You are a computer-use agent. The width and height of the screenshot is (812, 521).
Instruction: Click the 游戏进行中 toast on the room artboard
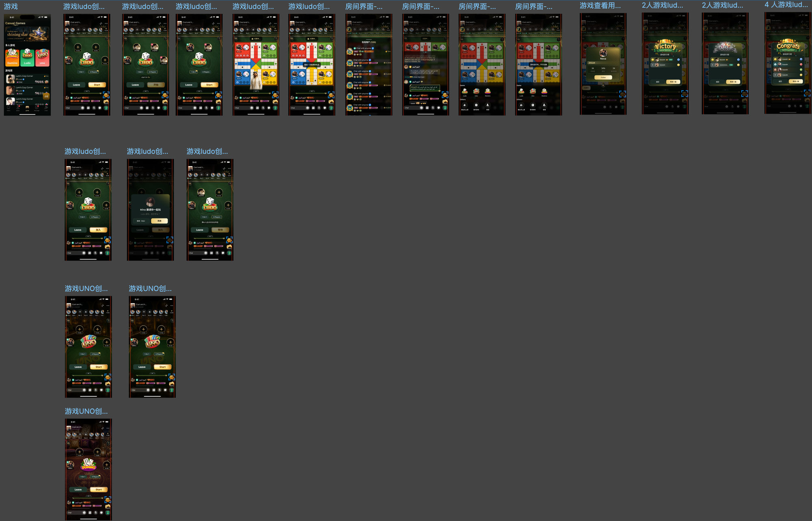click(x=538, y=65)
